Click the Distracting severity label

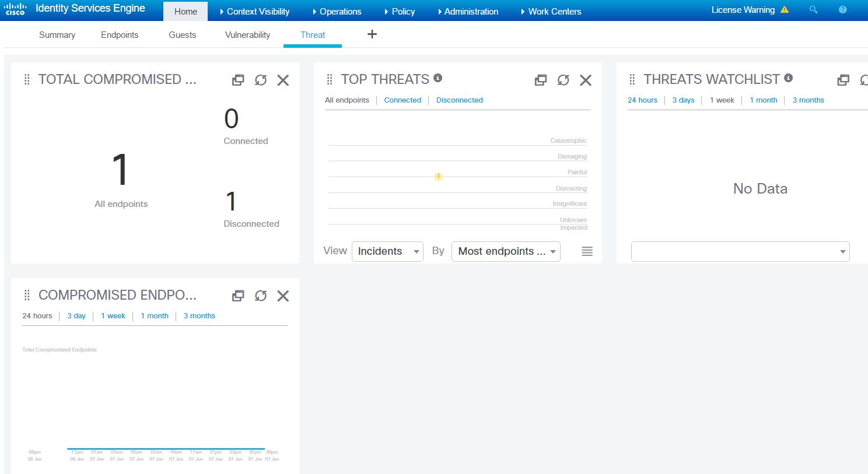coord(571,188)
